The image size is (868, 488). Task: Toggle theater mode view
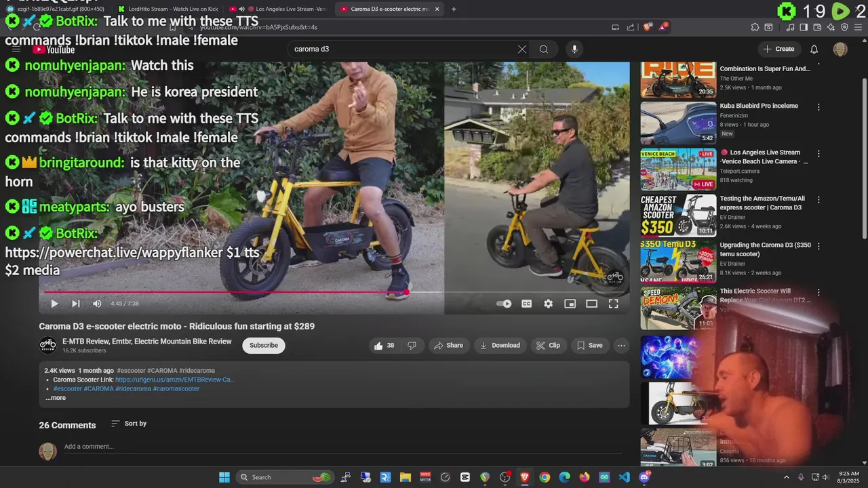(591, 304)
